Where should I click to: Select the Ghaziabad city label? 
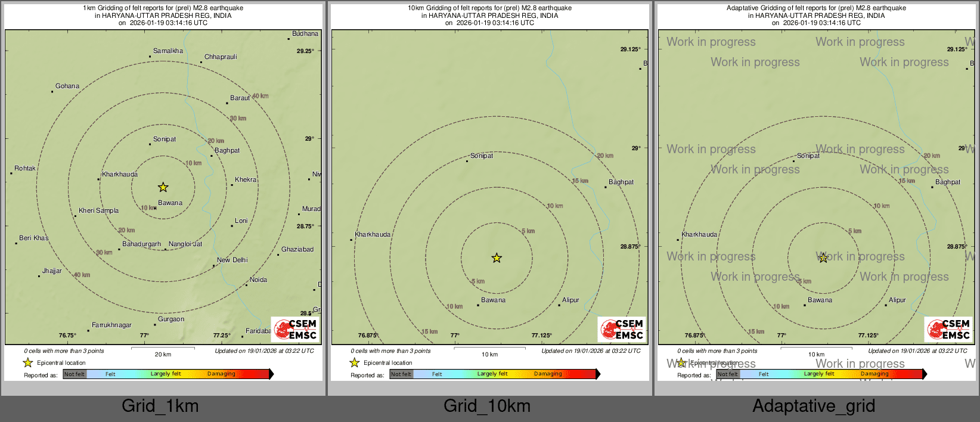[x=297, y=250]
